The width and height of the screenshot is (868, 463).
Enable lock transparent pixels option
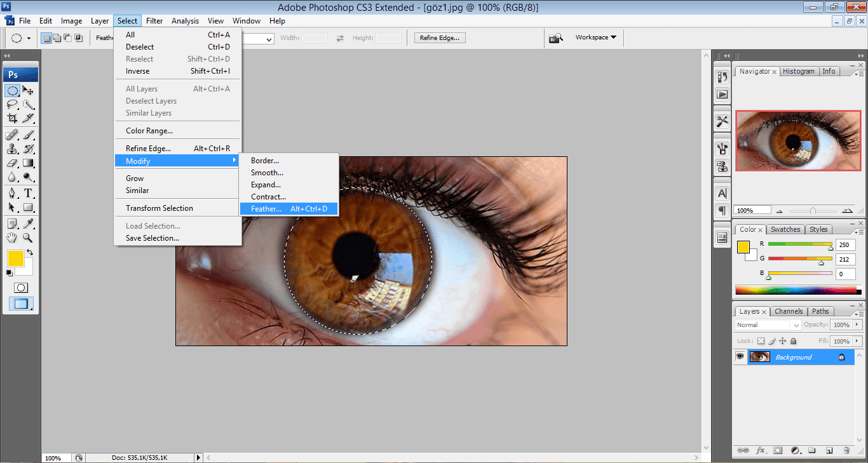click(761, 341)
